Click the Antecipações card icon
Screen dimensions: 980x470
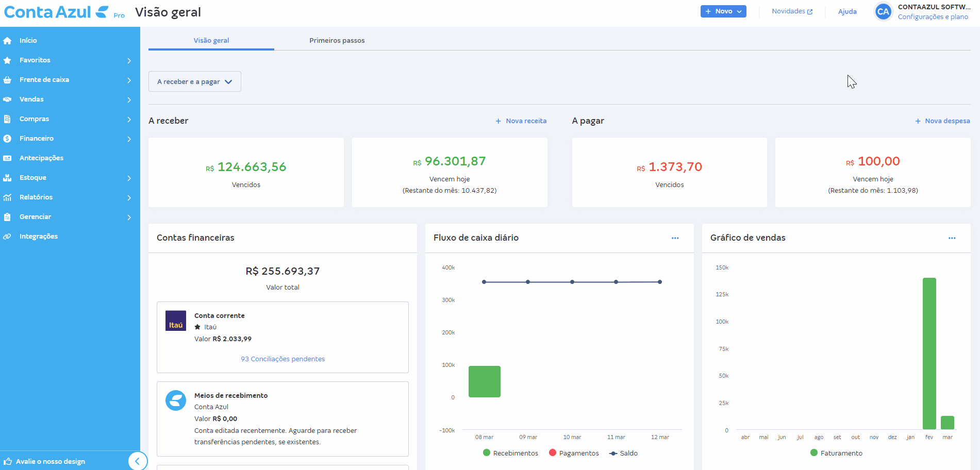click(7, 158)
